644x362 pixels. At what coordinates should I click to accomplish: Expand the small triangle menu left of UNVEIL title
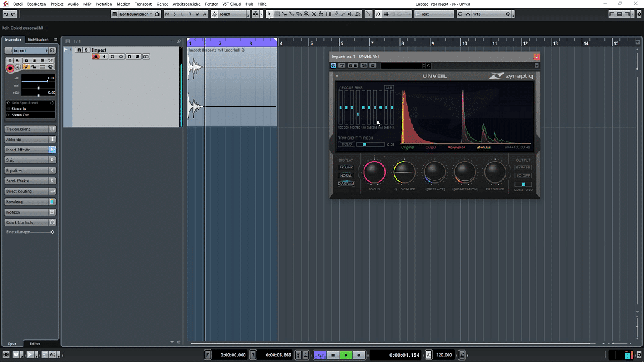coord(337,76)
